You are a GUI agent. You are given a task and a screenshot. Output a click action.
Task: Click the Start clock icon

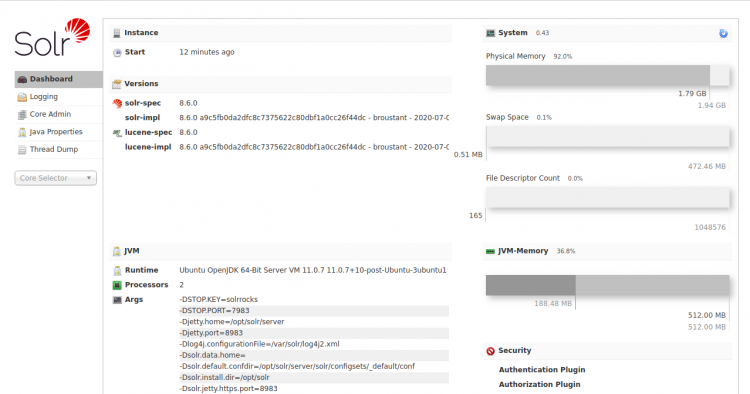click(117, 53)
